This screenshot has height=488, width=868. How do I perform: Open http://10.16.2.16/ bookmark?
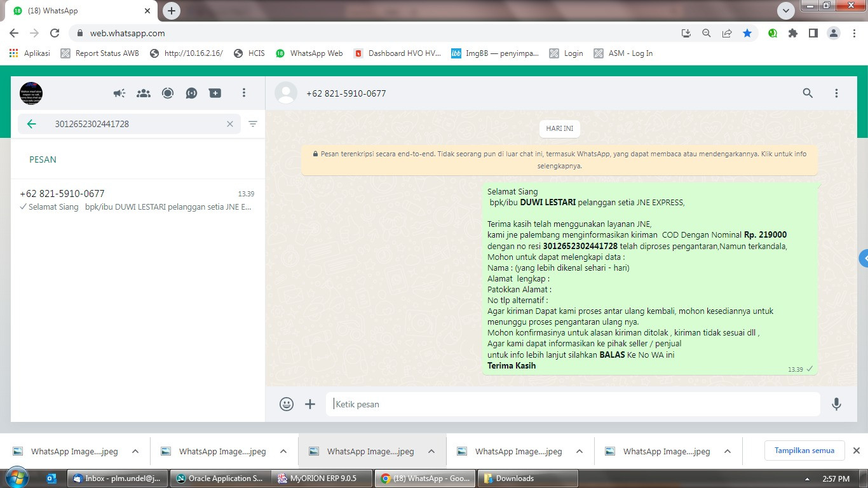pyautogui.click(x=186, y=53)
